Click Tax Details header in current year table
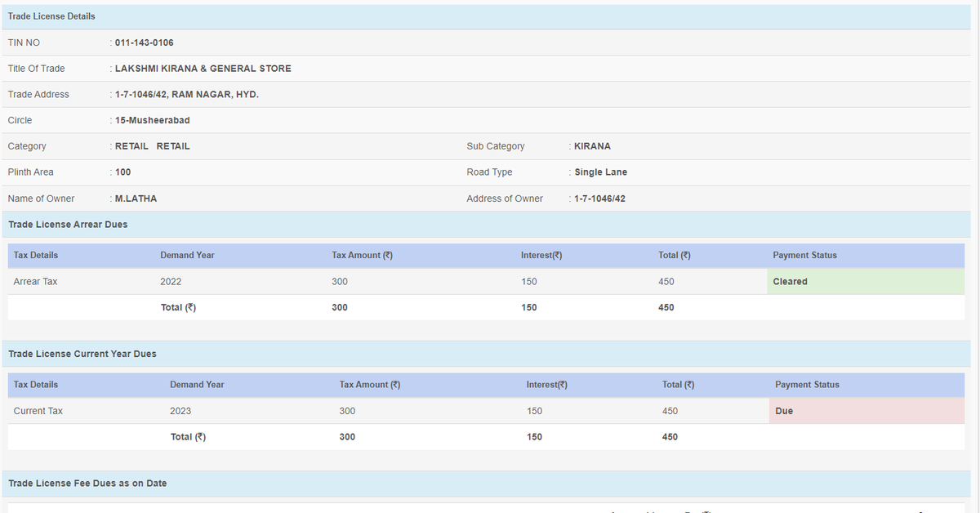Image resolution: width=980 pixels, height=513 pixels. [x=36, y=385]
